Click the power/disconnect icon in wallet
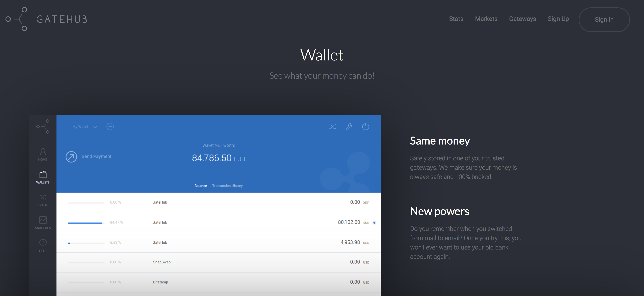Image resolution: width=644 pixels, height=296 pixels. coord(366,126)
